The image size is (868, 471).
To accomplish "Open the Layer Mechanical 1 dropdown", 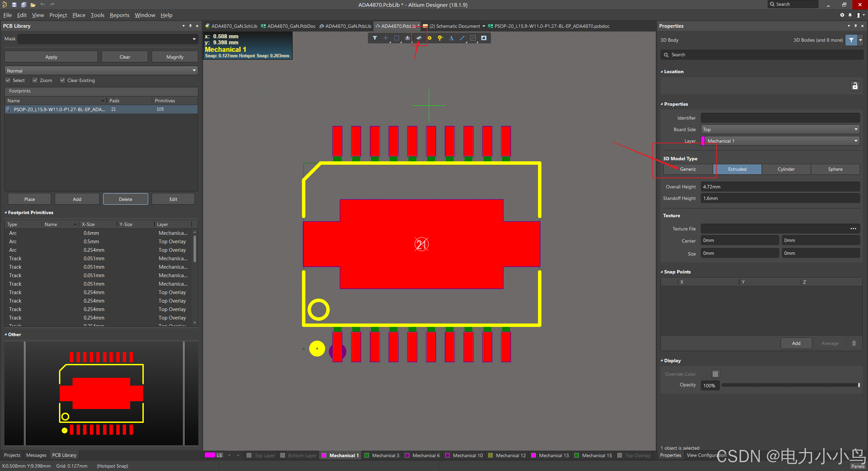I will tap(856, 141).
